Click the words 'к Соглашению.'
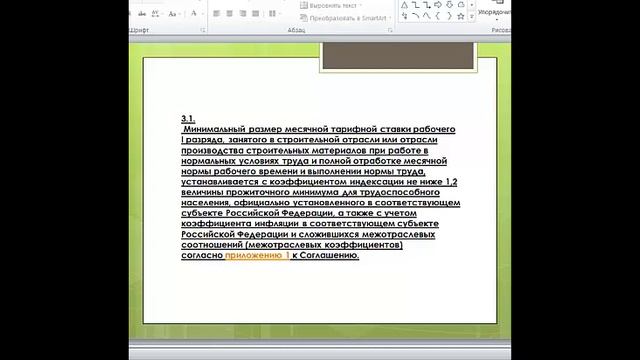 pyautogui.click(x=325, y=255)
